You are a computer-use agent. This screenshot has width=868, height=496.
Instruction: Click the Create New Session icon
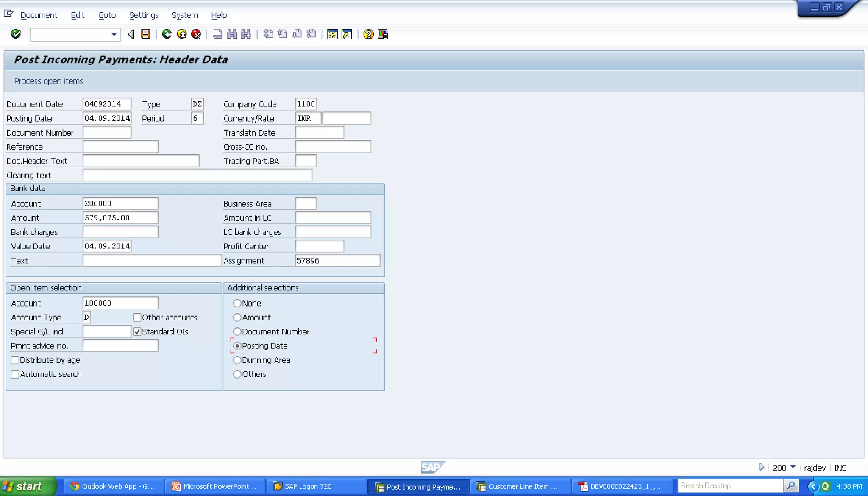click(332, 34)
